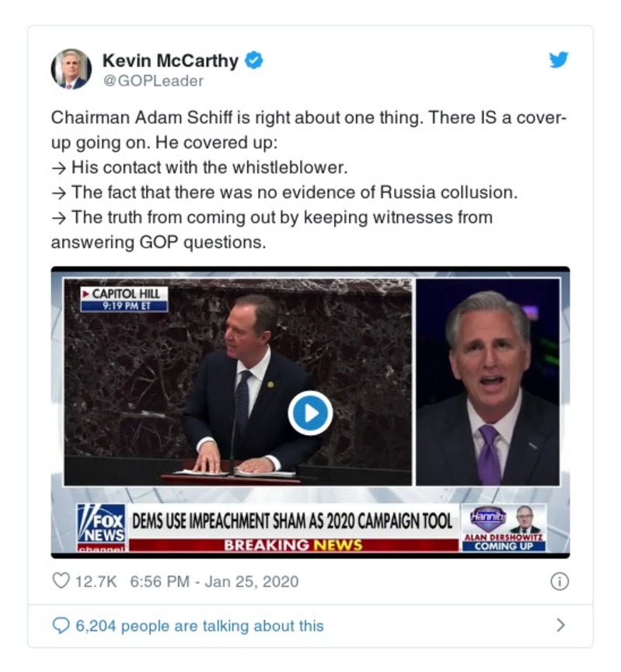Click the Breaking News banner

click(293, 545)
